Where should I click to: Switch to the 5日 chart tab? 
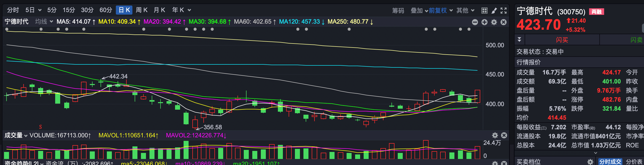(30, 10)
